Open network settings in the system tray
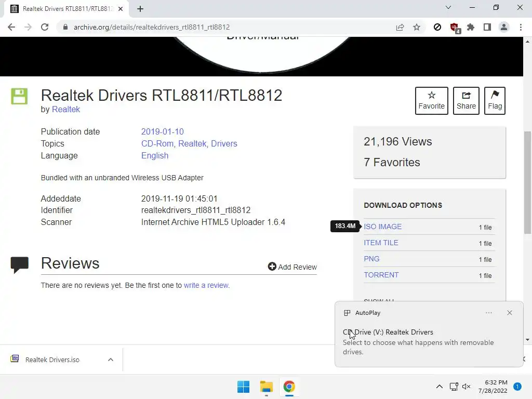This screenshot has width=532, height=399. [x=454, y=387]
